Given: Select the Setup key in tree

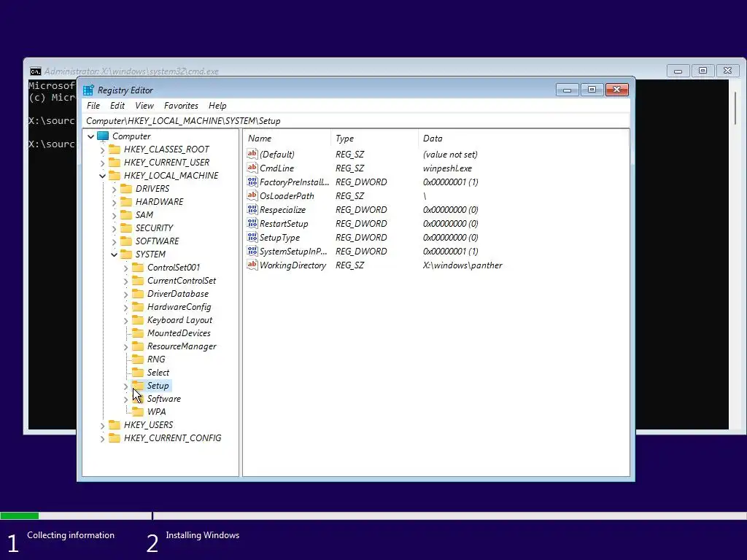Looking at the screenshot, I should point(158,386).
